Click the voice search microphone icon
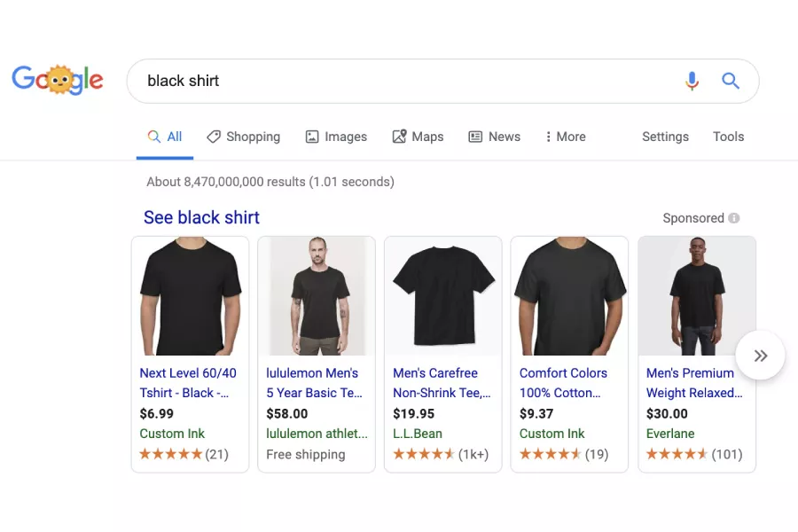The height and width of the screenshot is (532, 798). (x=692, y=81)
